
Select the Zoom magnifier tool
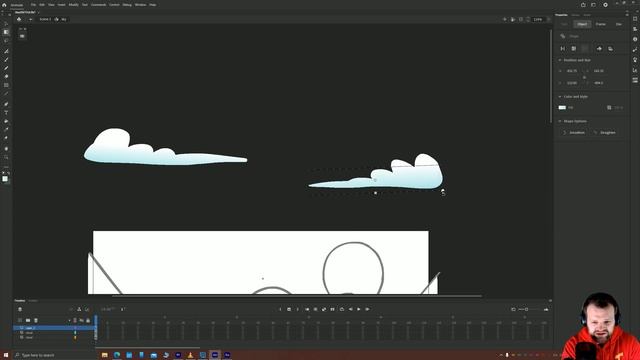[6, 157]
